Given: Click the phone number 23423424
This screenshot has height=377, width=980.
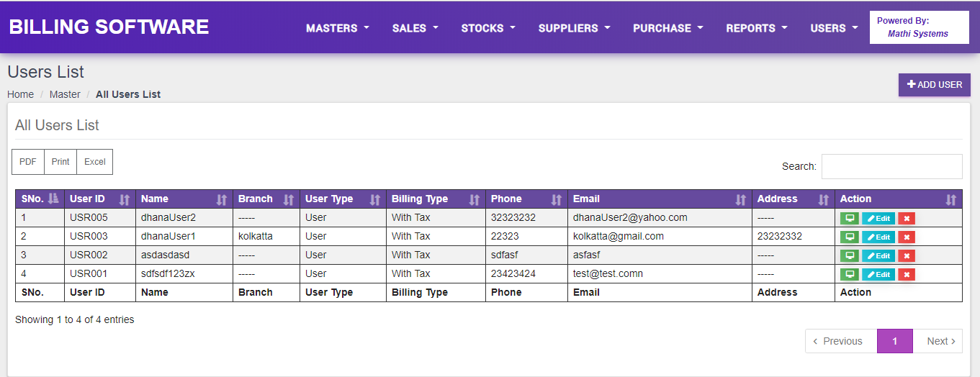Looking at the screenshot, I should [x=513, y=273].
